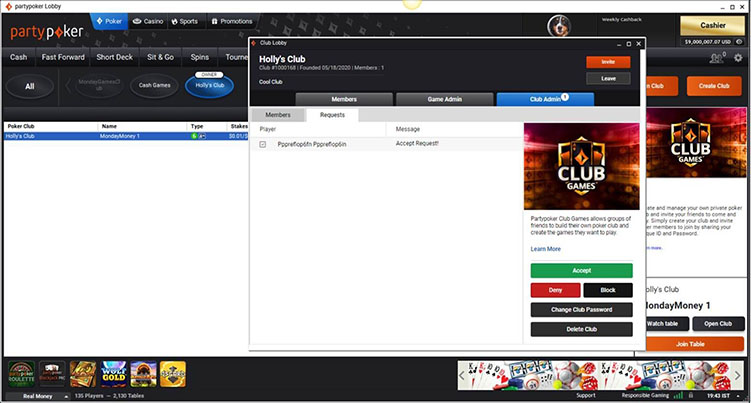Sort by the Type column header
Image resolution: width=751 pixels, height=403 pixels.
click(197, 127)
